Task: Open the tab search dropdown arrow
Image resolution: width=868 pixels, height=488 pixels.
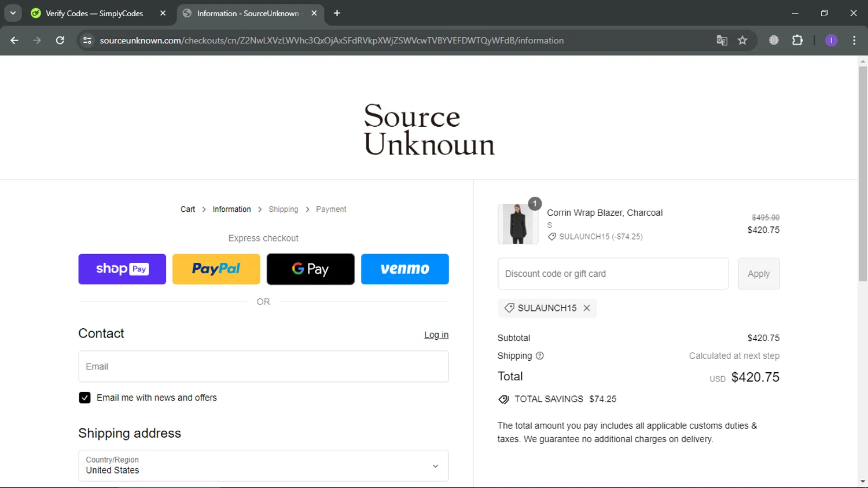Action: pos(13,13)
